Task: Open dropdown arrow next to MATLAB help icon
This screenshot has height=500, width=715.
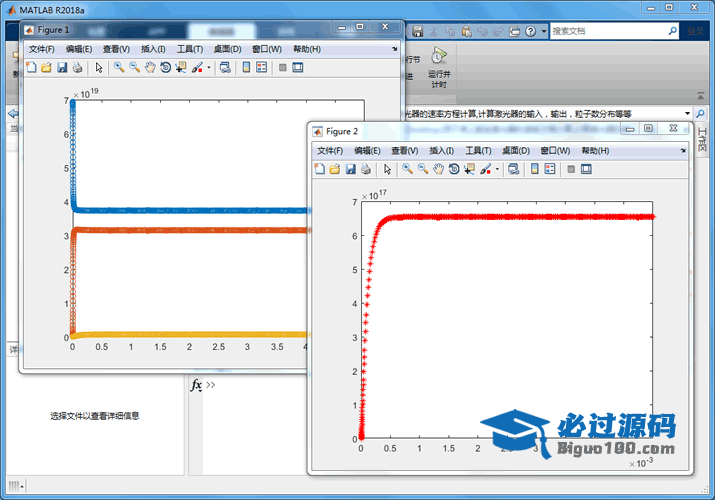Action: tap(544, 31)
